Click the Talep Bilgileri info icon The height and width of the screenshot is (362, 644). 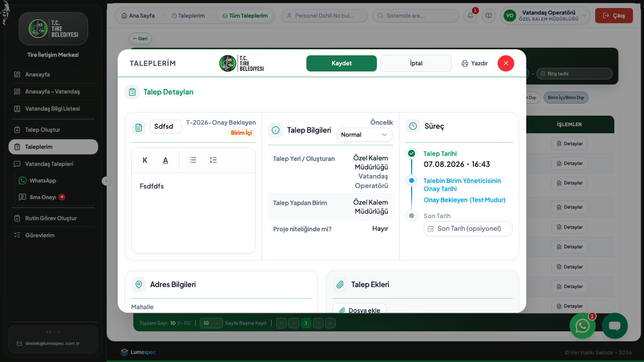276,130
